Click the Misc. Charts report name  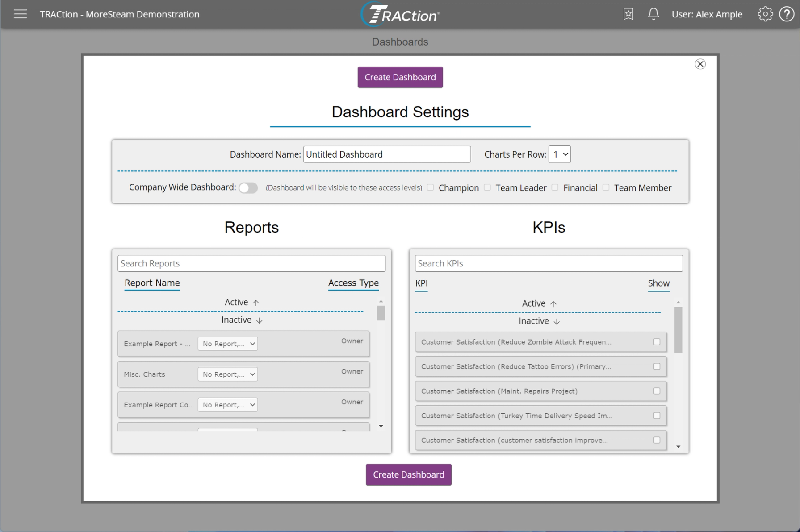tap(144, 374)
